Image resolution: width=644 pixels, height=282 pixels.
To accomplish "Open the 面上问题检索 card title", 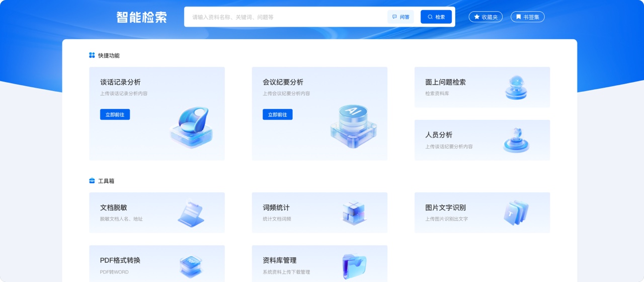I will tap(445, 82).
